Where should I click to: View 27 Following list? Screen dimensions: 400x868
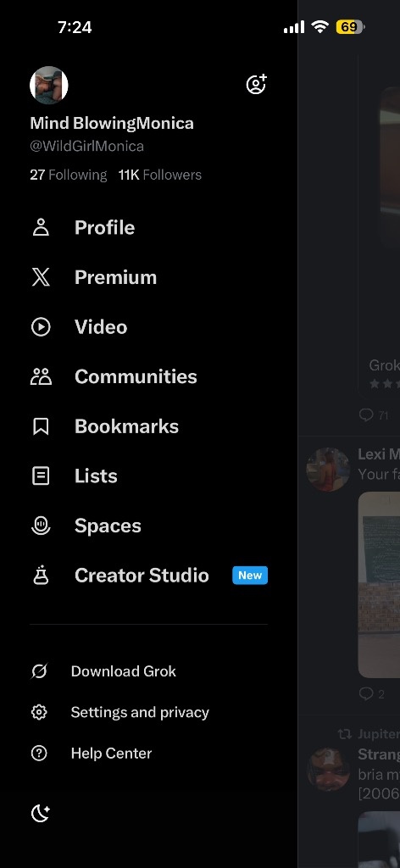69,175
